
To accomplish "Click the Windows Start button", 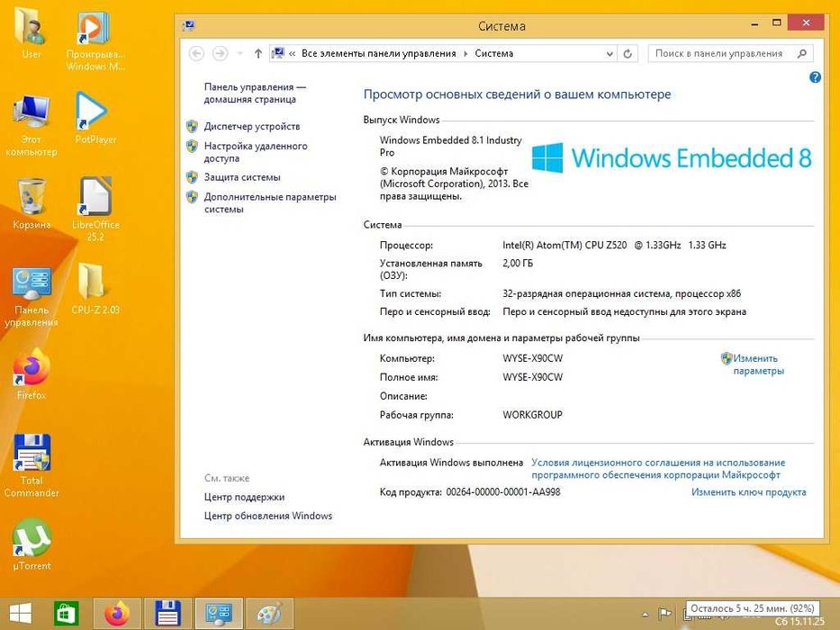I will [x=21, y=614].
